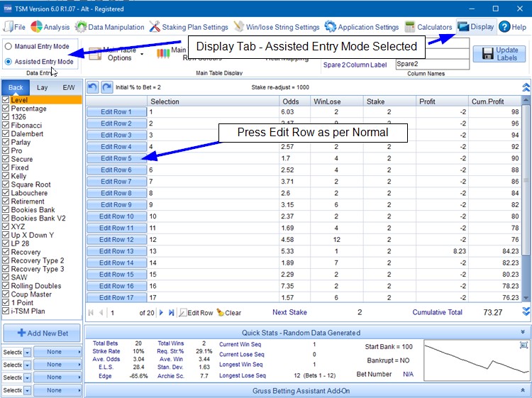
Task: Switch to the Lay tab
Action: coord(43,88)
